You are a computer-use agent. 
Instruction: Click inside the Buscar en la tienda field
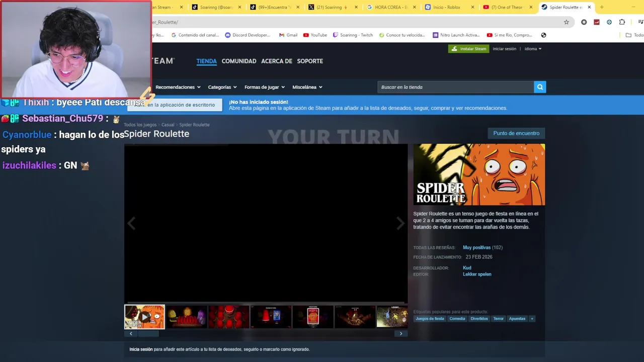tap(455, 87)
